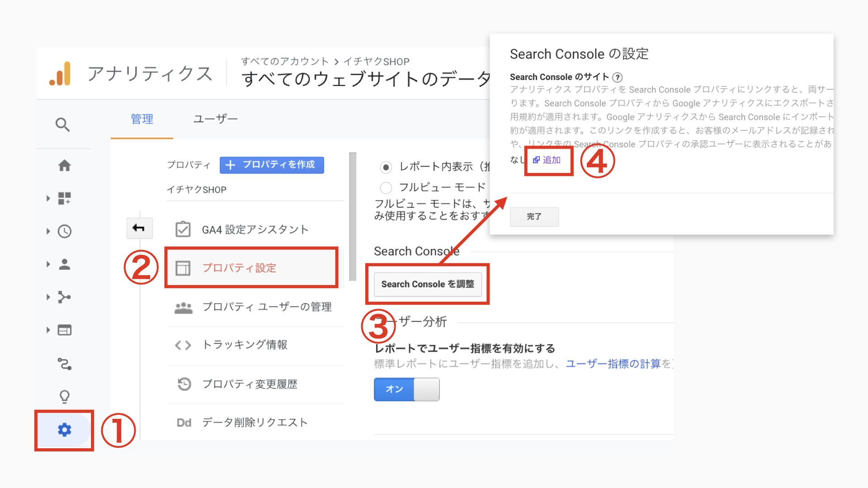Click the property change history clock icon
Screen dimensions: 868x488
click(x=184, y=384)
